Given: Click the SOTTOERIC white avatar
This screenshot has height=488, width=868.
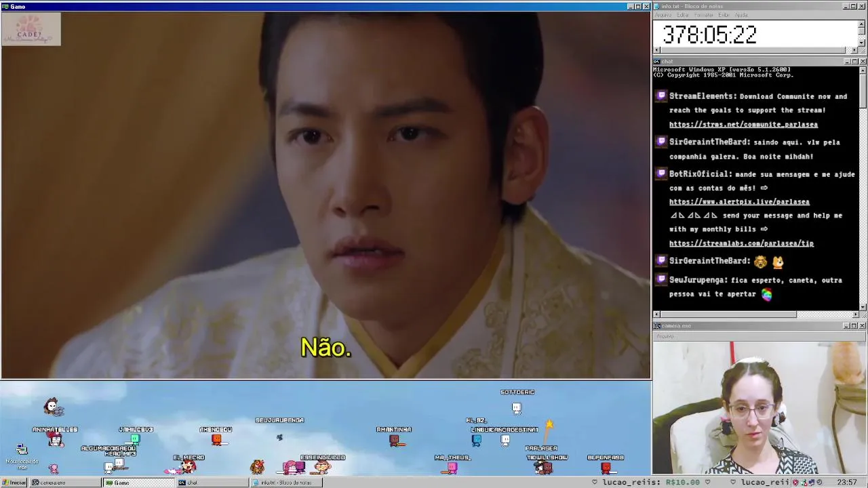Looking at the screenshot, I should tap(516, 408).
